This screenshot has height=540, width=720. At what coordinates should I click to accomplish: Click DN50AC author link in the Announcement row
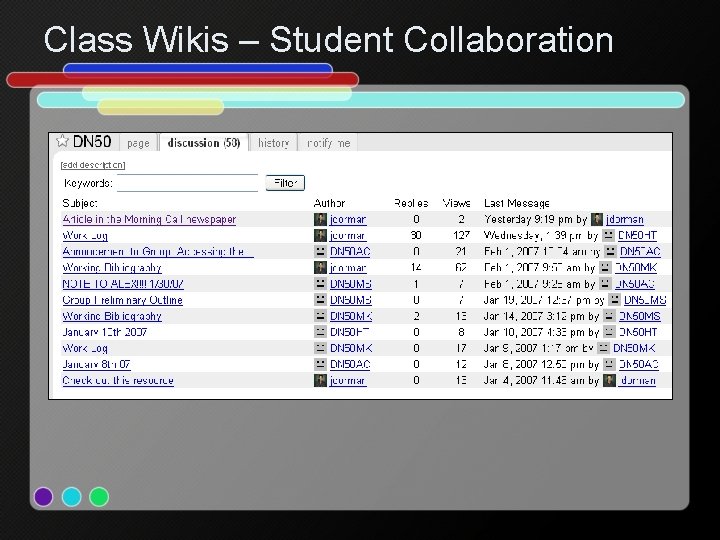pos(350,252)
